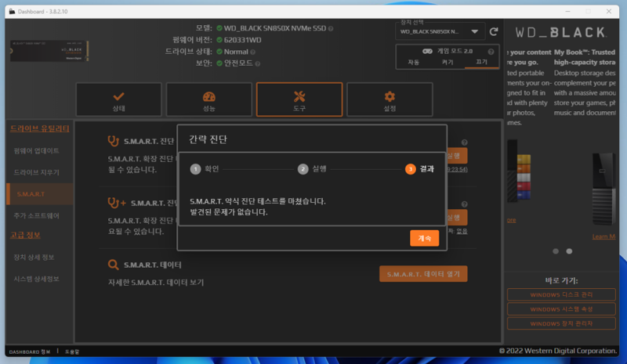
Task: Close the Dashboard window
Action: pyautogui.click(x=609, y=12)
